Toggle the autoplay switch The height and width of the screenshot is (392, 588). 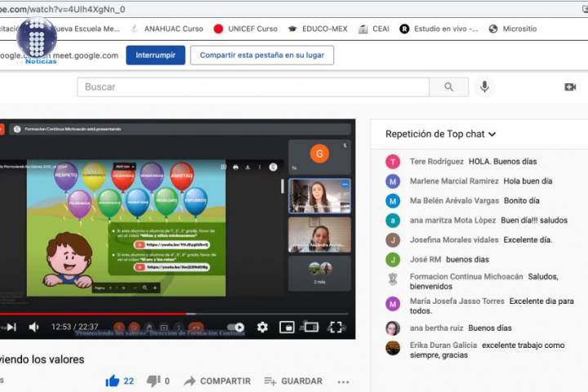tap(236, 327)
